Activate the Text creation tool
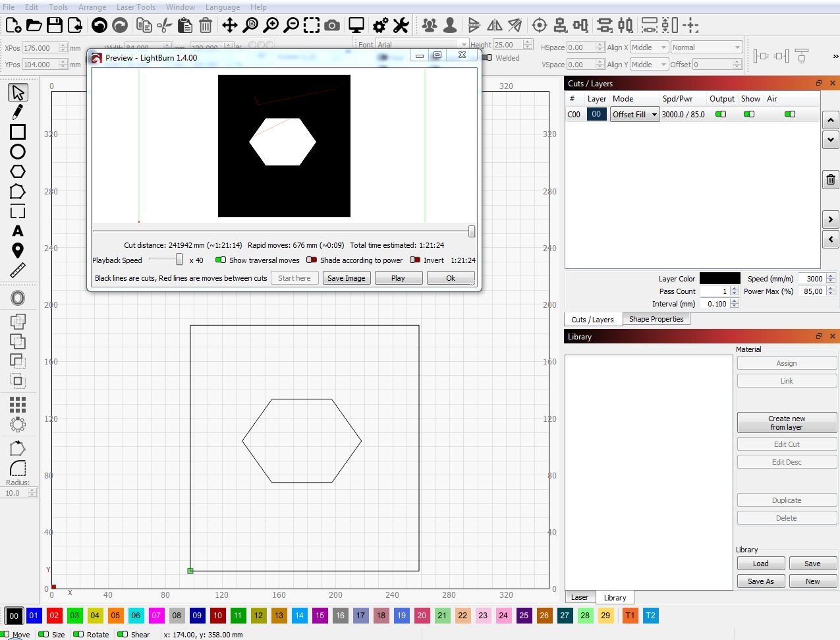This screenshot has width=840, height=640. coord(18,231)
